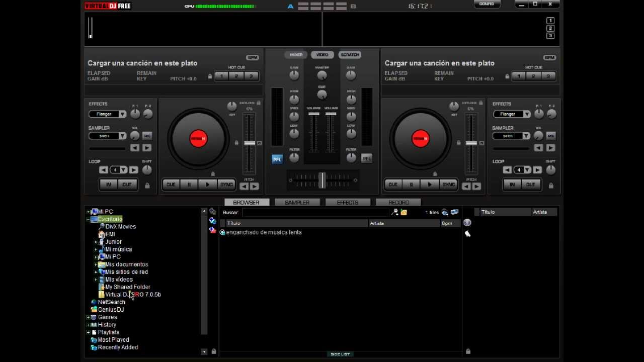Set loop IN on the left deck

click(108, 185)
